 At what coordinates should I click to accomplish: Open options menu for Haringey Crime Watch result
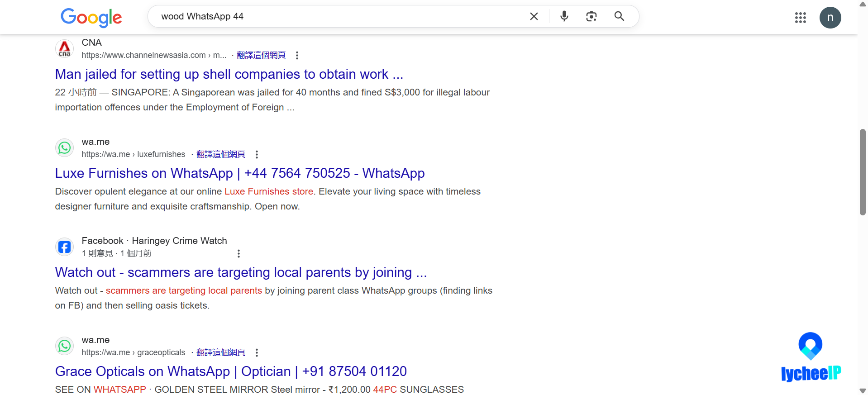[238, 253]
